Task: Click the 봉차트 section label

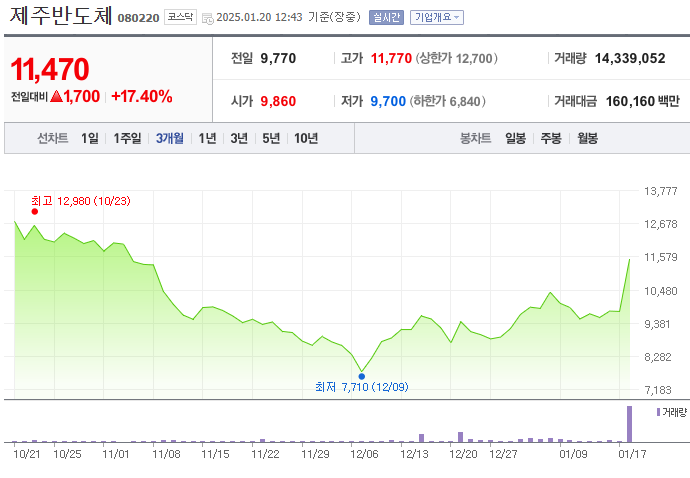Action: 475,138
